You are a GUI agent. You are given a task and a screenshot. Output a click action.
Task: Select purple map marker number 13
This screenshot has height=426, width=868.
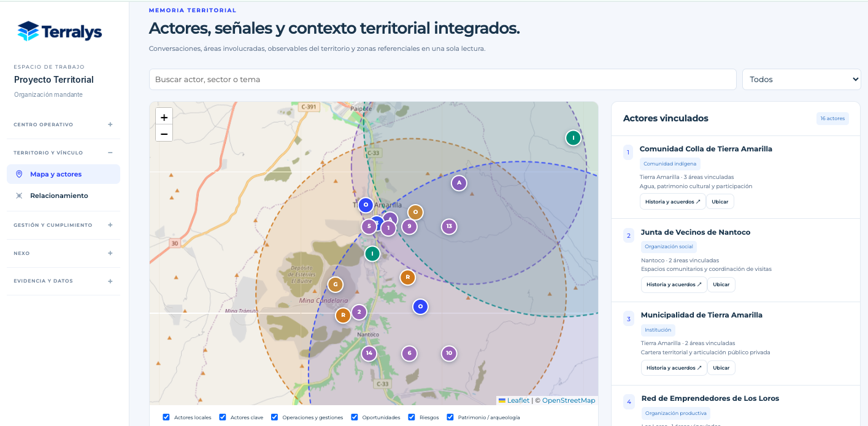pos(449,227)
